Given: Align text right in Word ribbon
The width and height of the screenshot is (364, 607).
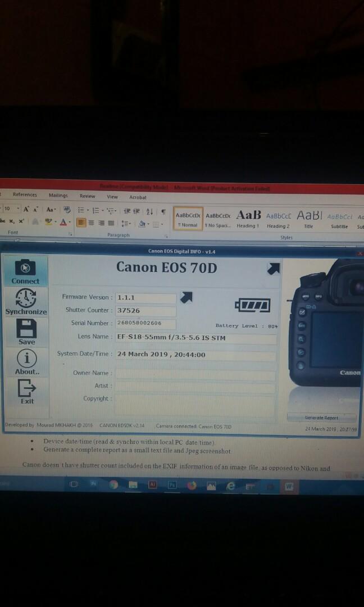Looking at the screenshot, I should point(101,223).
